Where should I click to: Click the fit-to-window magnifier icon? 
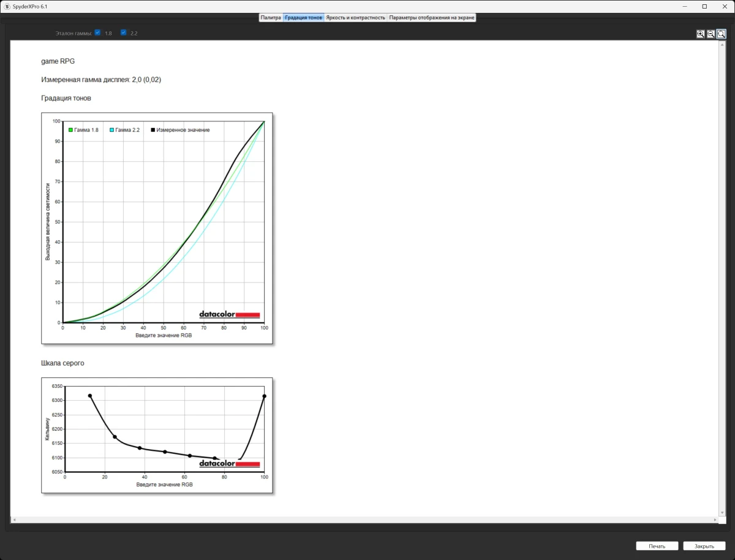pos(722,34)
